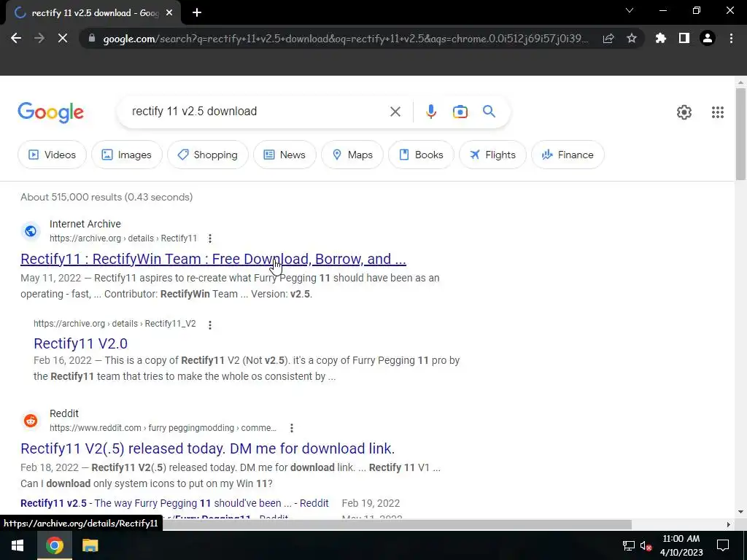Viewport: 747px width, 560px height.
Task: Filter results by Maps
Action: click(352, 155)
